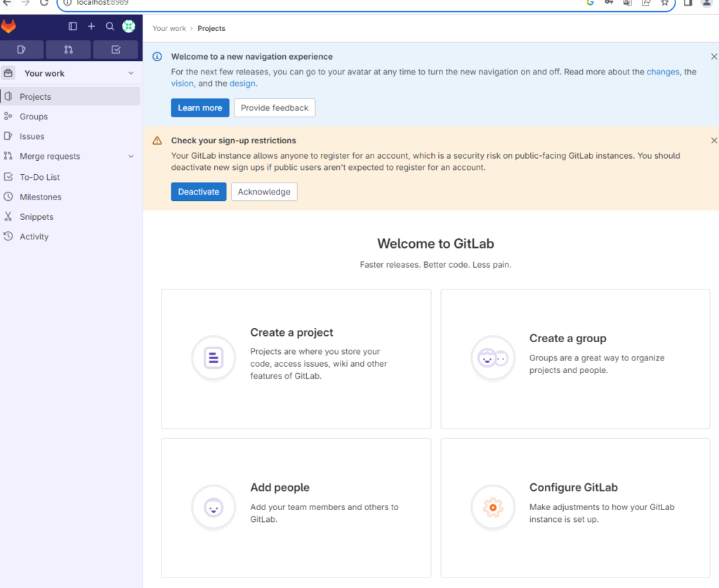Click the GitLab fox logo
The height and width of the screenshot is (588, 719).
click(8, 27)
